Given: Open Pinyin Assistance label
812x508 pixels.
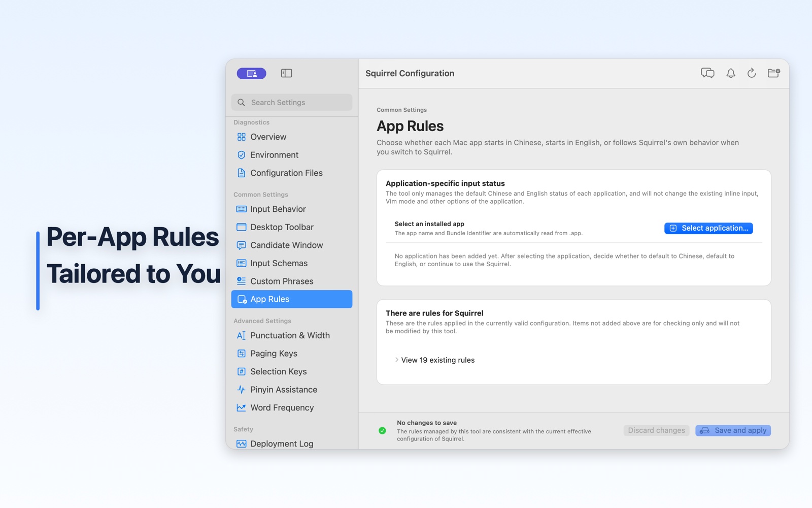Looking at the screenshot, I should (284, 390).
